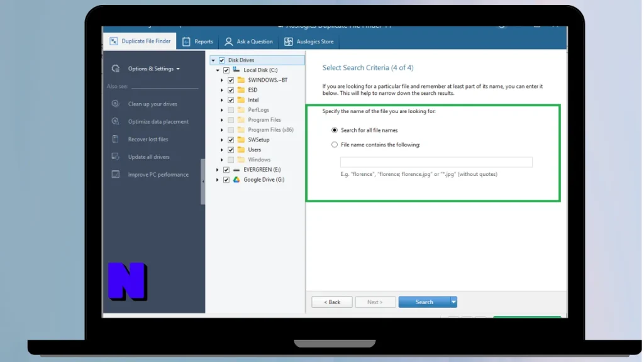Expand the EVERGREEN (E:) drive

click(x=217, y=170)
